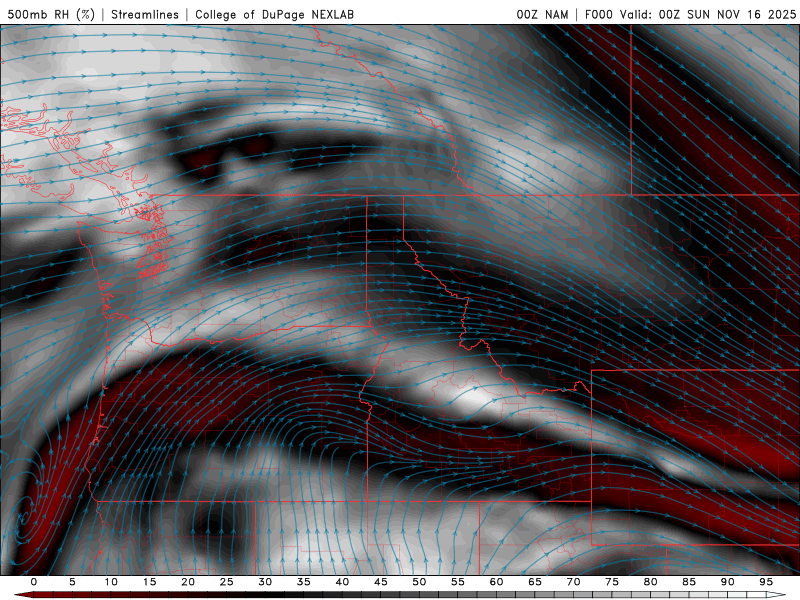Click the '85' value on humidity scale

coord(689,582)
